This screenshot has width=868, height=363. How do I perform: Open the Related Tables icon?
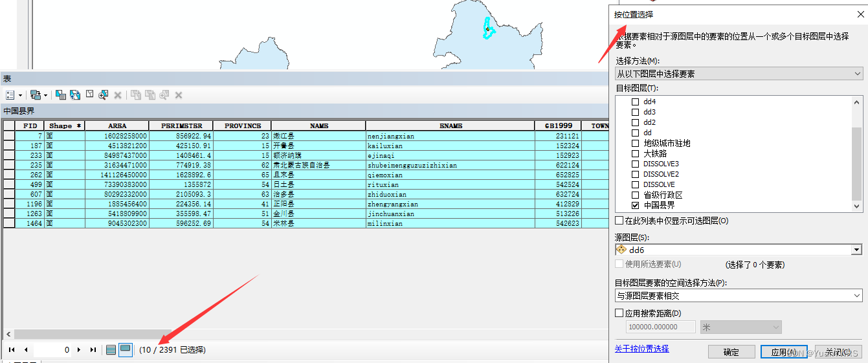(x=35, y=95)
